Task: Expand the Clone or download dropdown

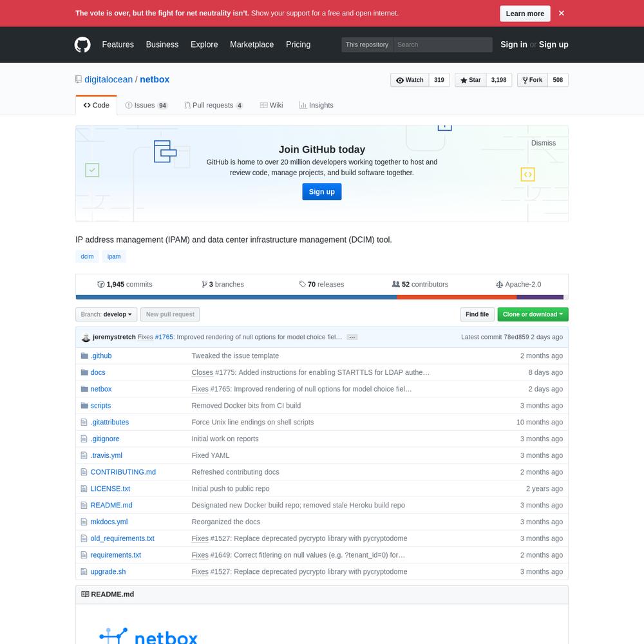Action: 533,315
